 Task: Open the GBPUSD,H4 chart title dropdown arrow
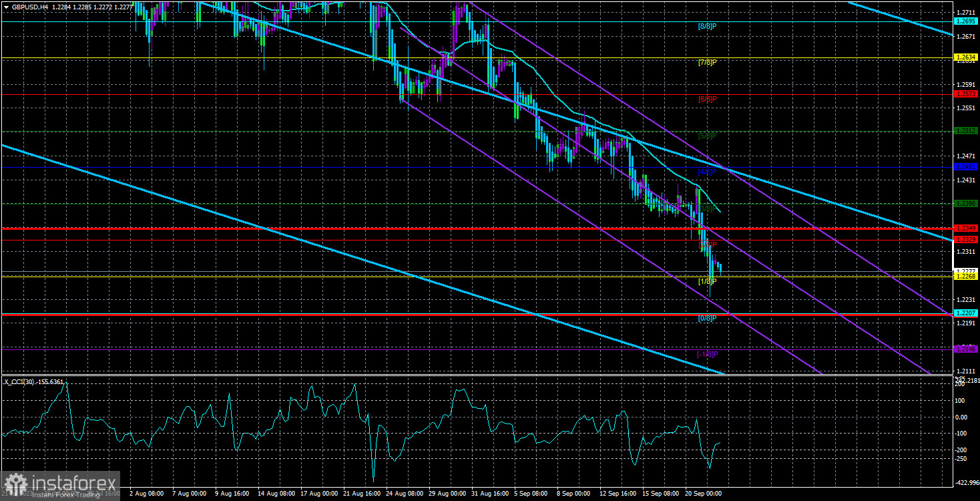[x=5, y=6]
